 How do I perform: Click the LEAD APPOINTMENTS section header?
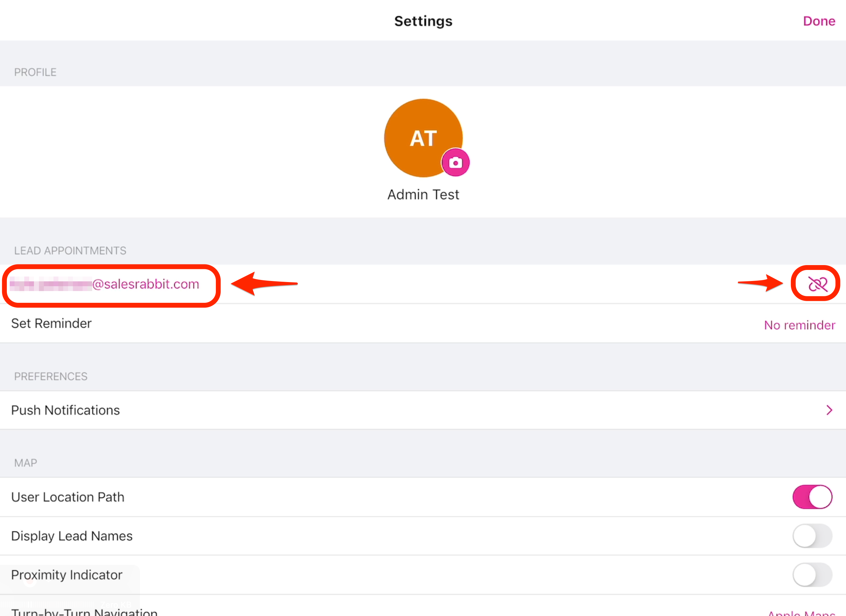[70, 251]
